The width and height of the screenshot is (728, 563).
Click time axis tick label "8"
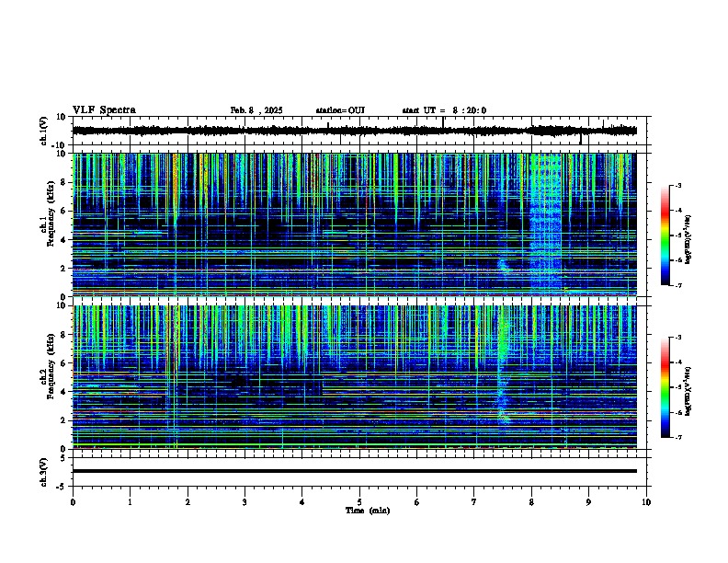[x=531, y=502]
